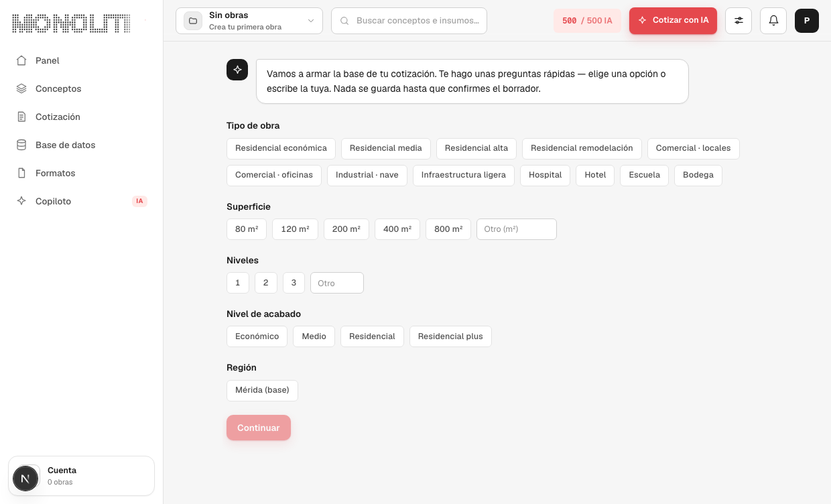Click the Monolit logo in sidebar
This screenshot has height=504, width=831.
coord(71,23)
